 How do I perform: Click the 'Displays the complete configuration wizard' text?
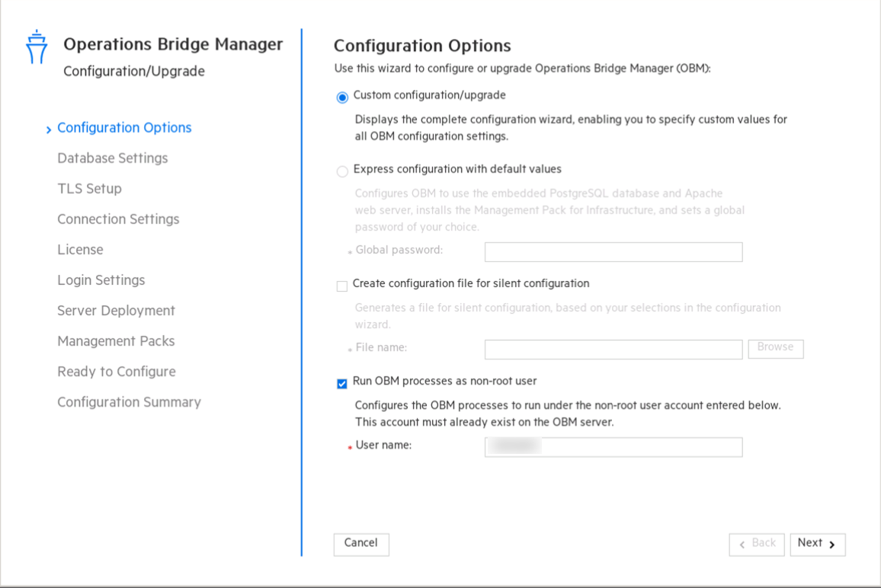(571, 127)
